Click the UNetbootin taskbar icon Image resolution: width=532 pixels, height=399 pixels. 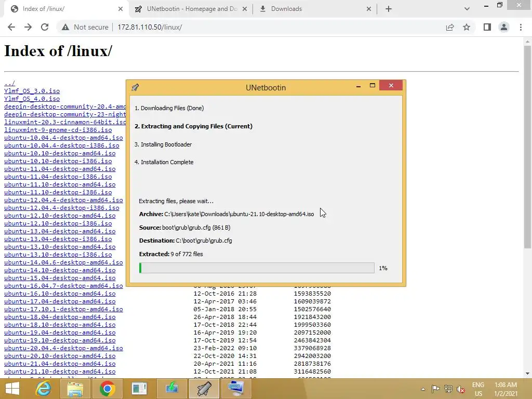[204, 389]
